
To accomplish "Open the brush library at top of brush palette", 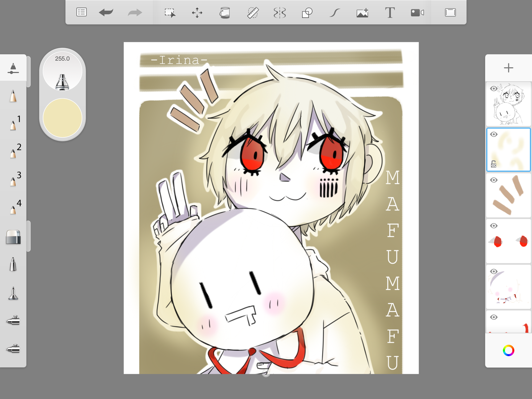I will [x=13, y=68].
